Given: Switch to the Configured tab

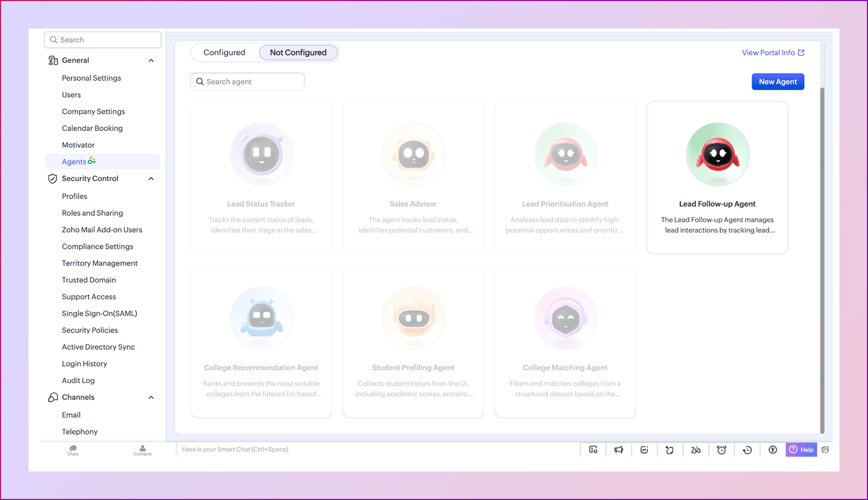Looking at the screenshot, I should pyautogui.click(x=224, y=53).
